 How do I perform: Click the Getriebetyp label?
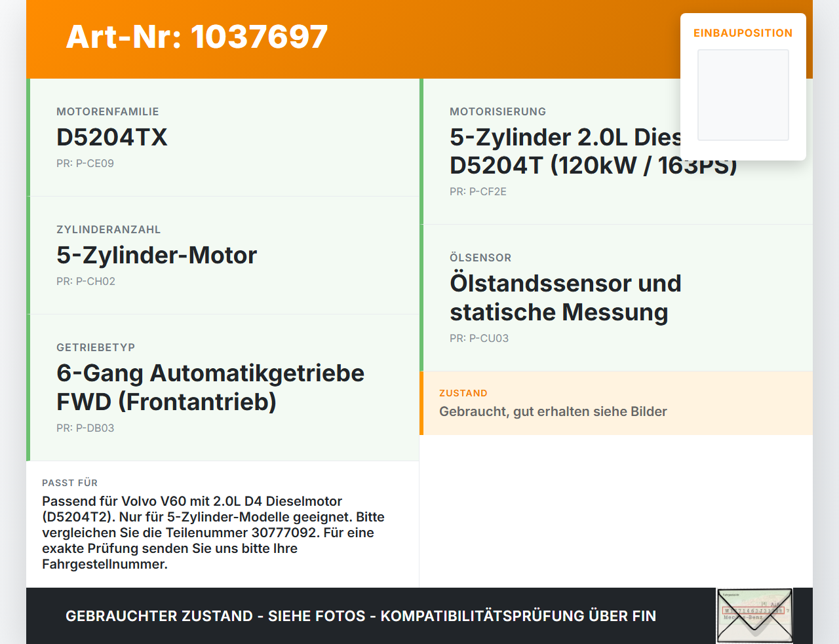(96, 347)
